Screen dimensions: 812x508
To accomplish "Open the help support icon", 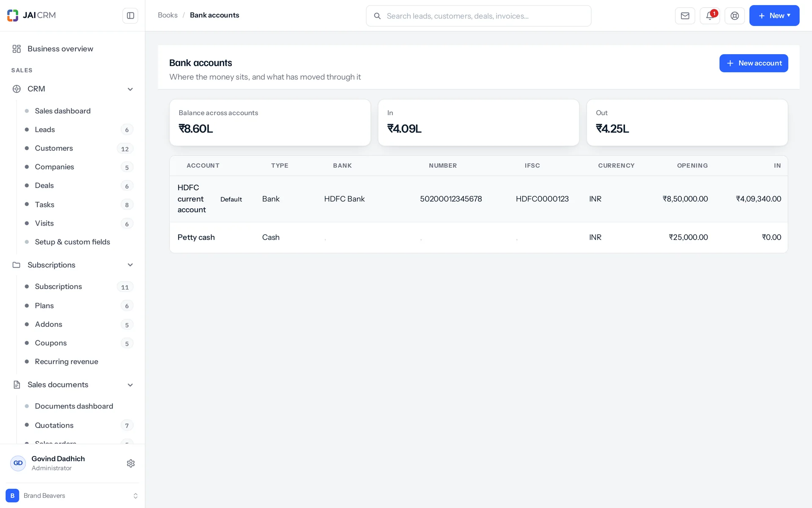I will pyautogui.click(x=735, y=16).
